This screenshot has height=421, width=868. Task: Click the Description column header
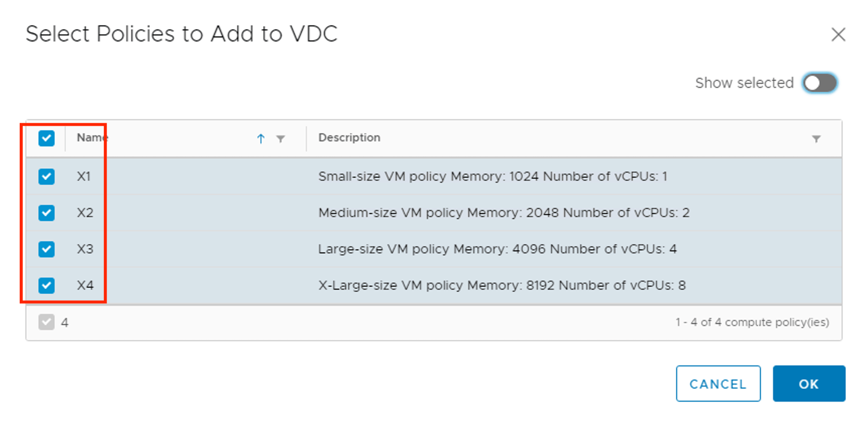349,138
